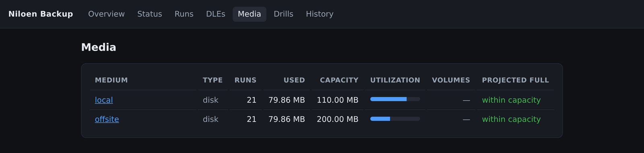
Task: Click the local utilization progress bar
Action: (x=395, y=99)
